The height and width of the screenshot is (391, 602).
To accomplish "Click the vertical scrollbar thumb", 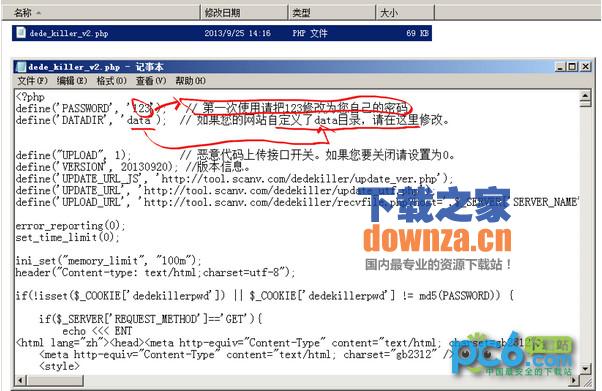I will pyautogui.click(x=585, y=104).
